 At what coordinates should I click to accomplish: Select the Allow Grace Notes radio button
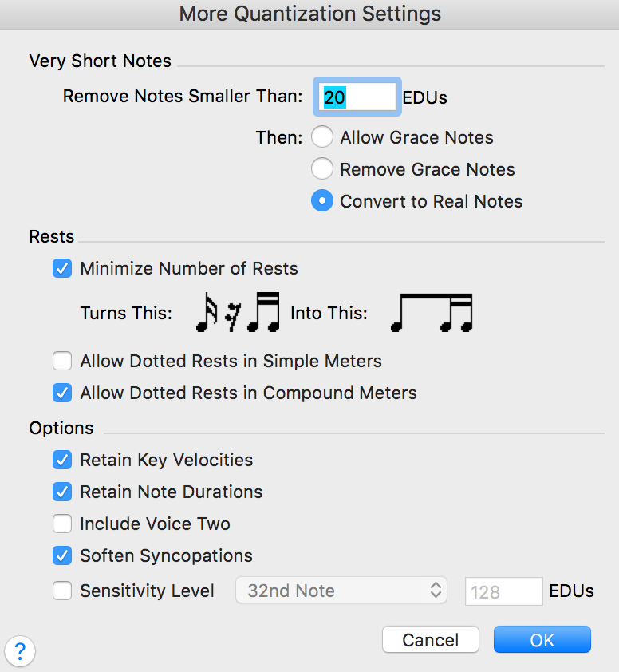coord(321,137)
